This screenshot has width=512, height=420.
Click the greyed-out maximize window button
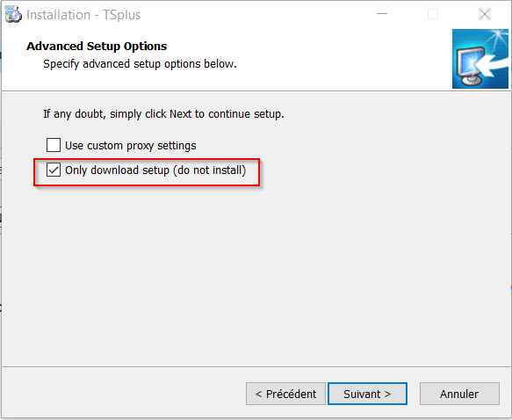point(433,14)
